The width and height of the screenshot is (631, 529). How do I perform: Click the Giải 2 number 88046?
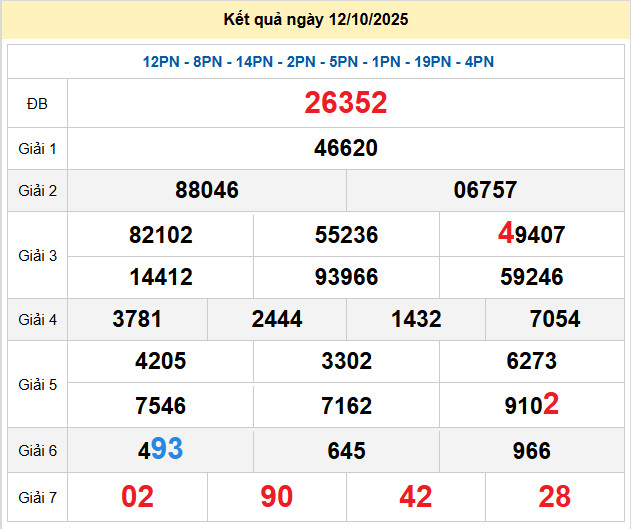click(x=207, y=190)
